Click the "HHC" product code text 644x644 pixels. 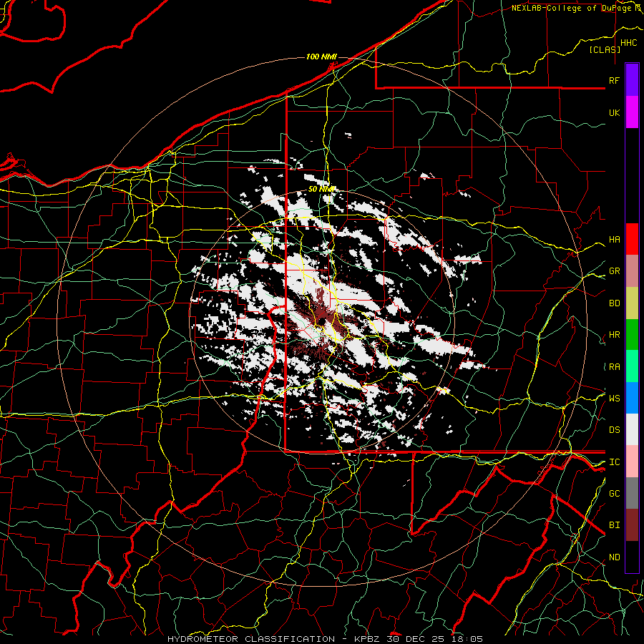click(628, 43)
